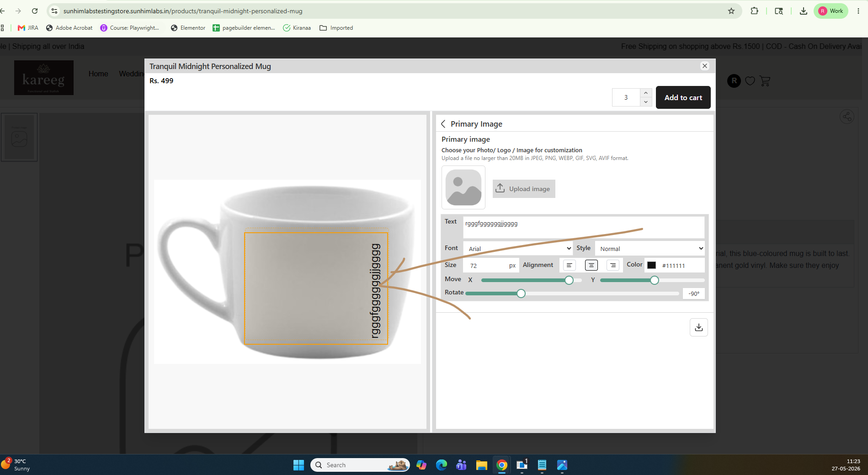Open File Explorer from the taskbar
The width and height of the screenshot is (868, 475).
481,465
